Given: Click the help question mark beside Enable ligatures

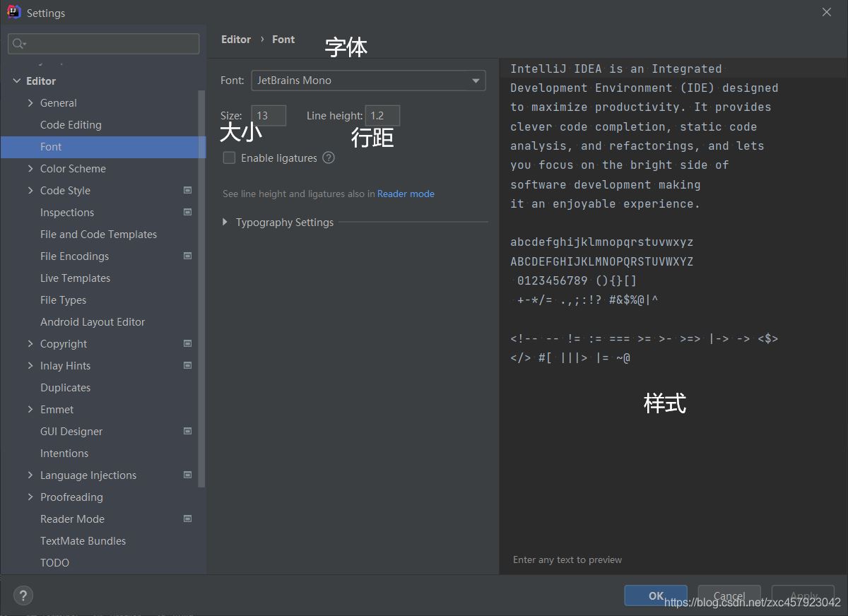Looking at the screenshot, I should pyautogui.click(x=329, y=158).
